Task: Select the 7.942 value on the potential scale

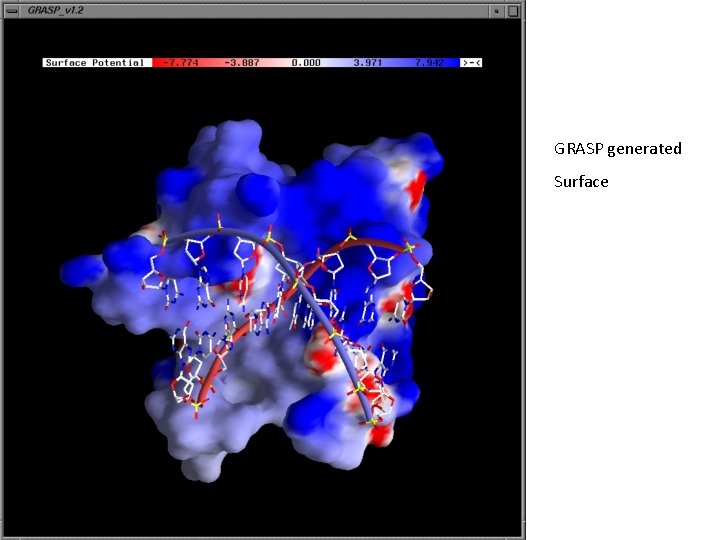Action: point(429,62)
